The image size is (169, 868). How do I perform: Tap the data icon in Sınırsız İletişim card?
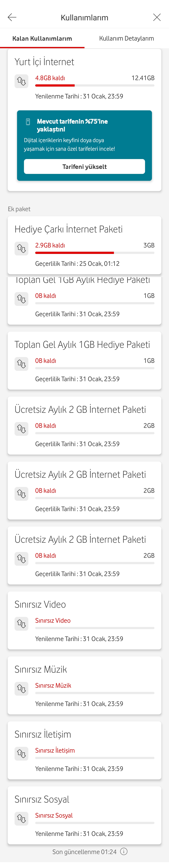point(22,754)
